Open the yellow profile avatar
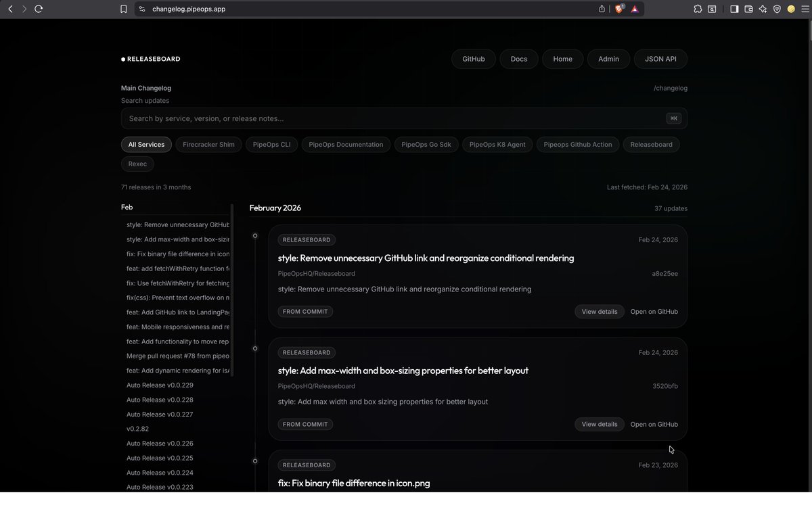The height and width of the screenshot is (520, 812). pyautogui.click(x=791, y=9)
